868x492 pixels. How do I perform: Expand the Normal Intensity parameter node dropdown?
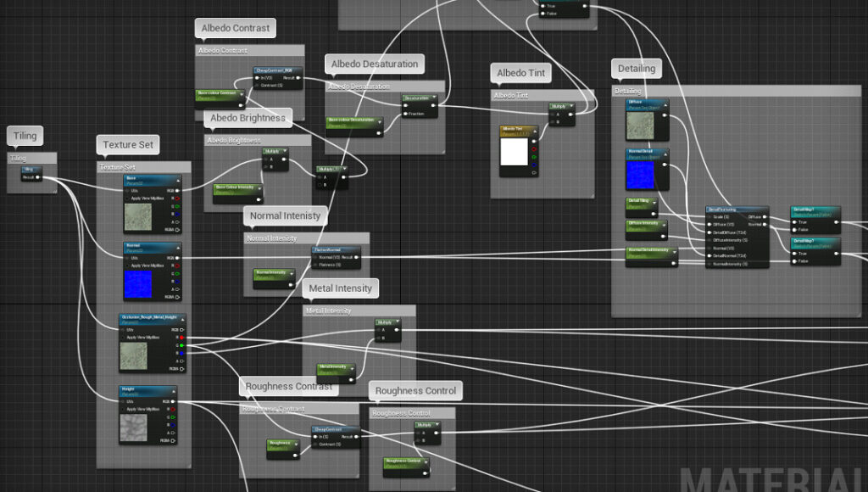[292, 274]
